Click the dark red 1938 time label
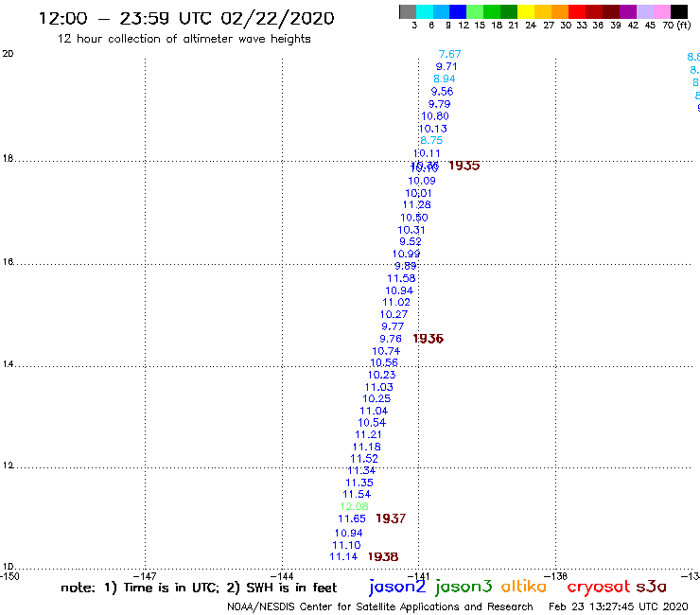700x615 pixels. click(383, 557)
